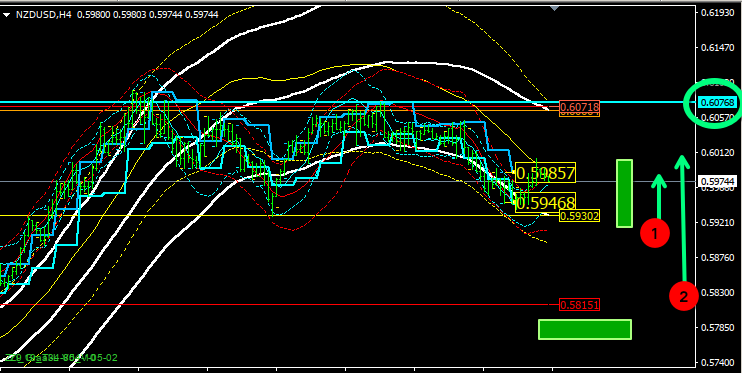
Task: Click the green indicator text at bottom left
Action: [x=61, y=357]
